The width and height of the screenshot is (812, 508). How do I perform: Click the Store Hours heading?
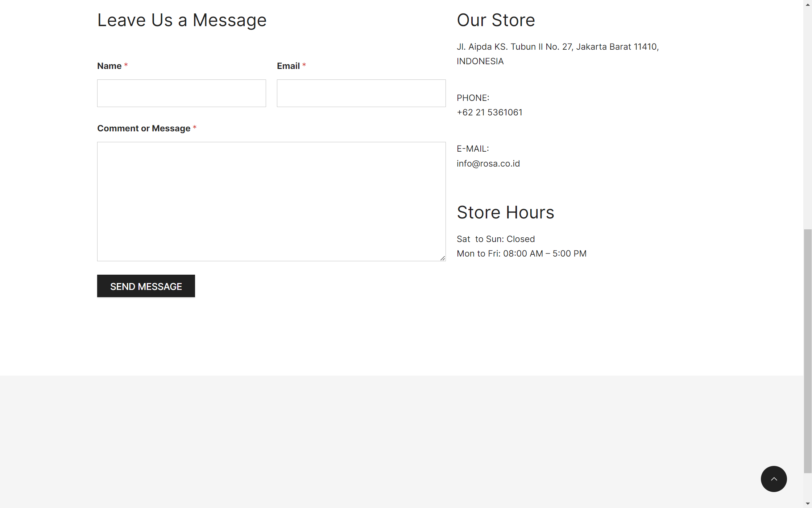coord(505,212)
